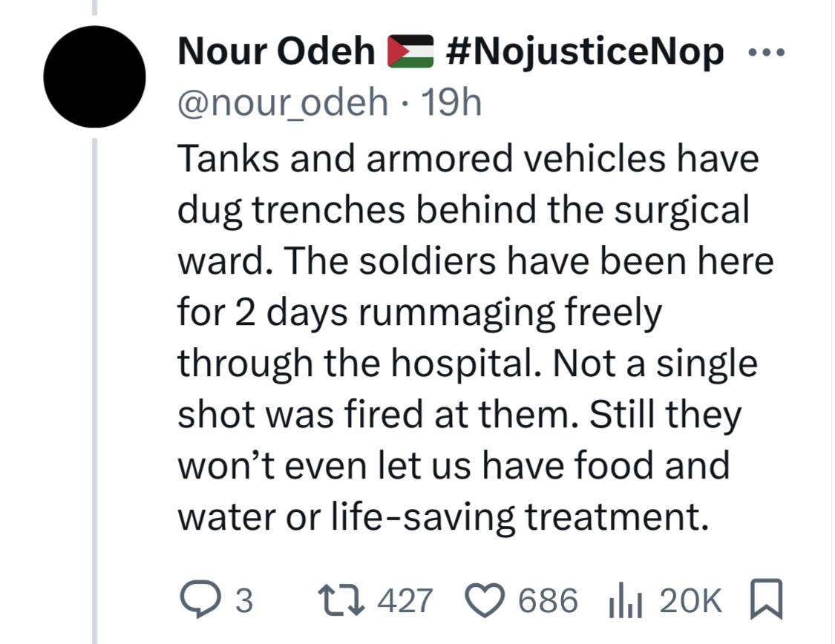Click the reply count number 3
The image size is (835, 644).
pos(242,600)
